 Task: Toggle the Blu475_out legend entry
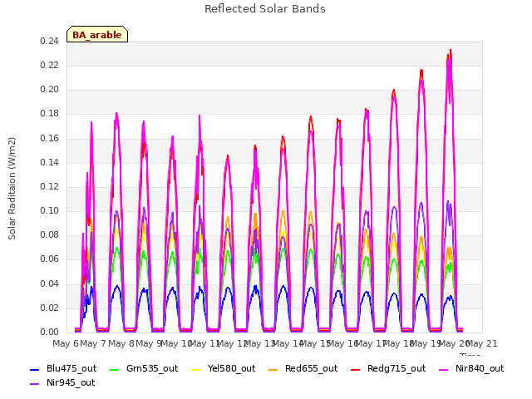pos(63,368)
